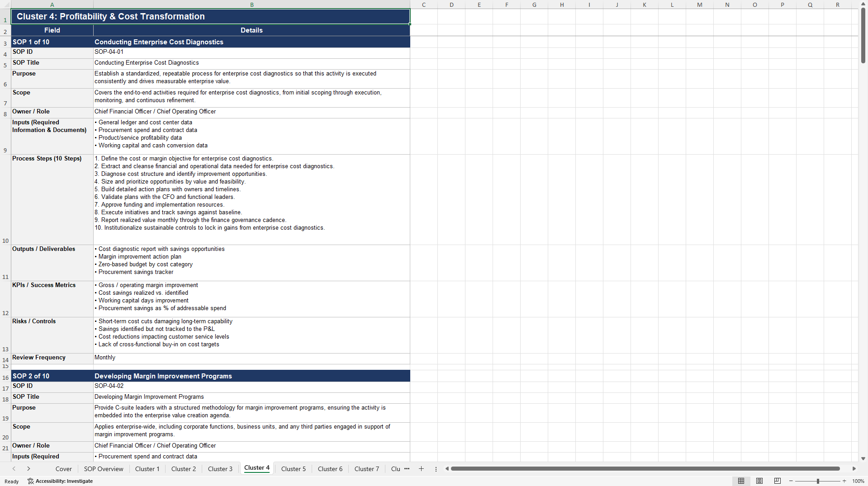The image size is (868, 486).
Task: Click Select All corner triangle
Action: click(x=5, y=5)
